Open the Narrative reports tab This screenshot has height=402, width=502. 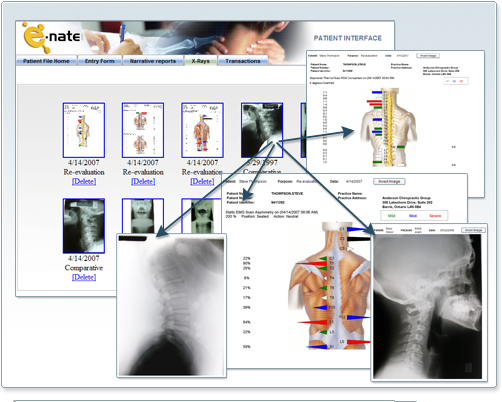click(153, 61)
